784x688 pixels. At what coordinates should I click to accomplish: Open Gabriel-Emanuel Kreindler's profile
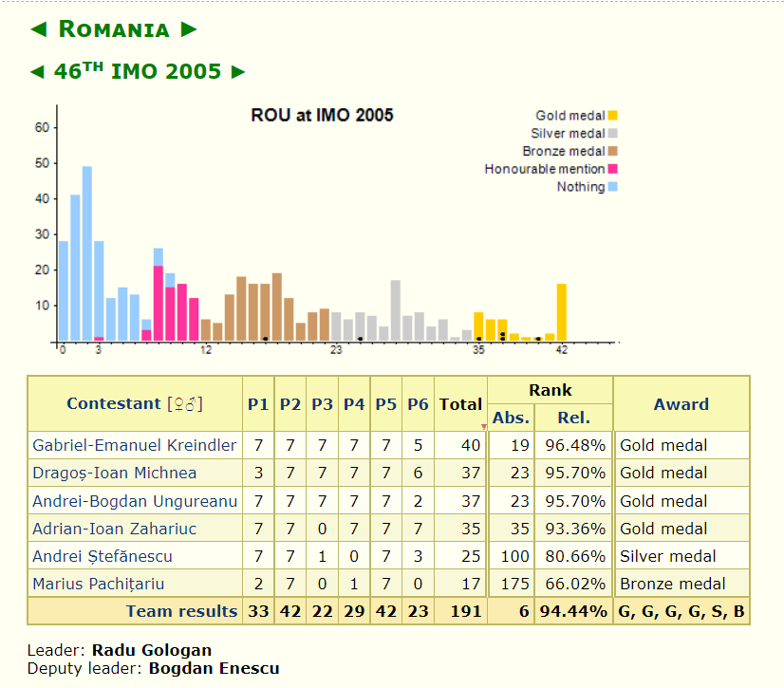[134, 445]
